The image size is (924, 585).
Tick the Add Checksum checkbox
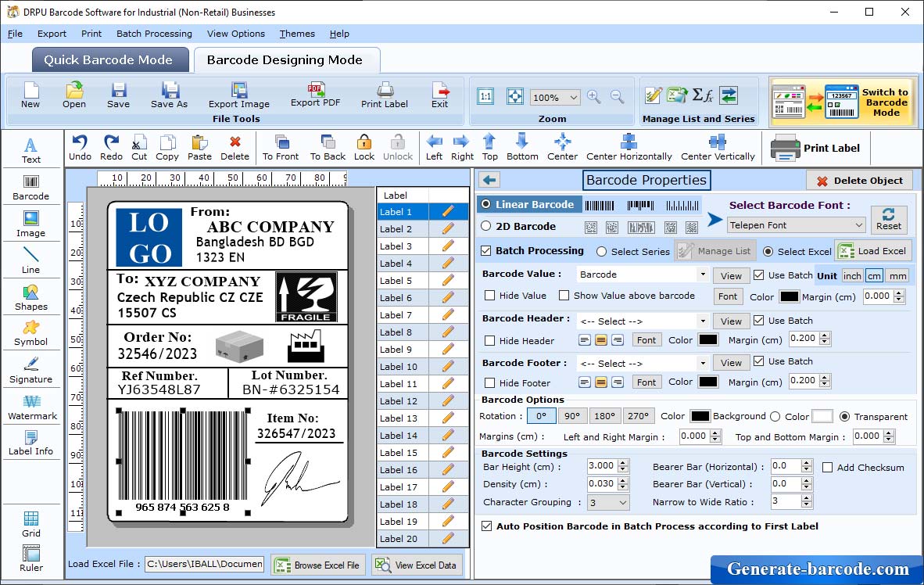click(x=827, y=467)
